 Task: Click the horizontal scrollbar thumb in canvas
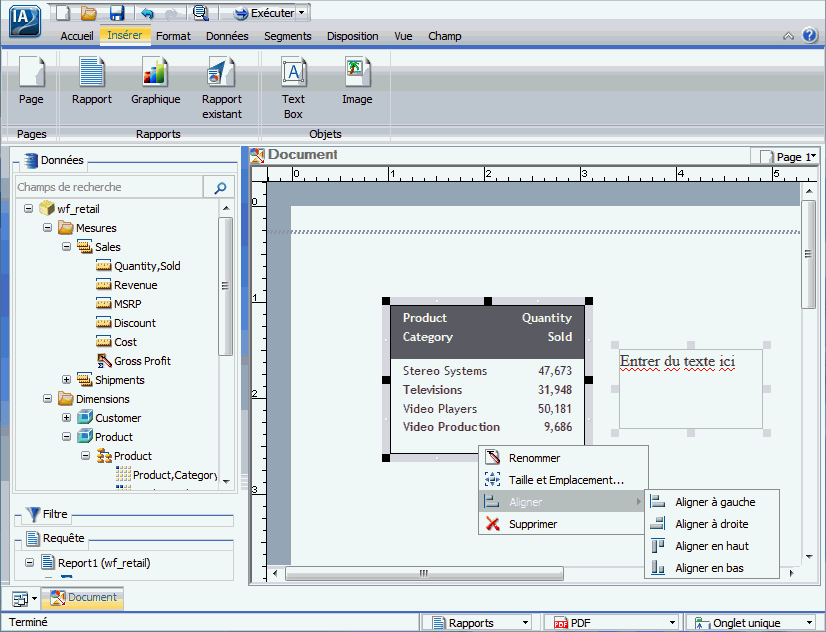pos(424,573)
